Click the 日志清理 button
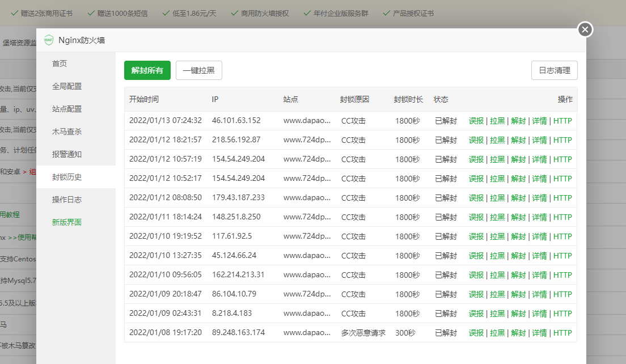The height and width of the screenshot is (364, 626). pos(554,70)
